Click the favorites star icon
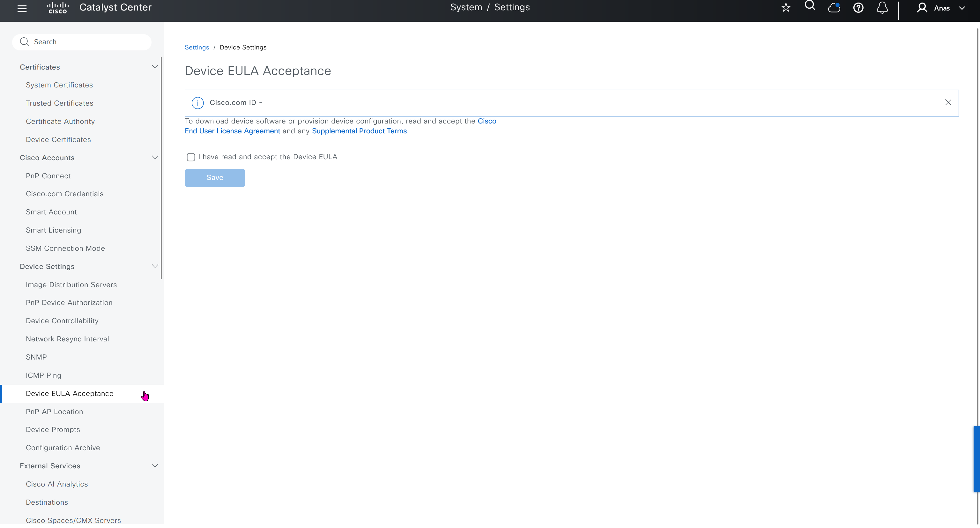Viewport: 980px width, 528px height. point(786,8)
